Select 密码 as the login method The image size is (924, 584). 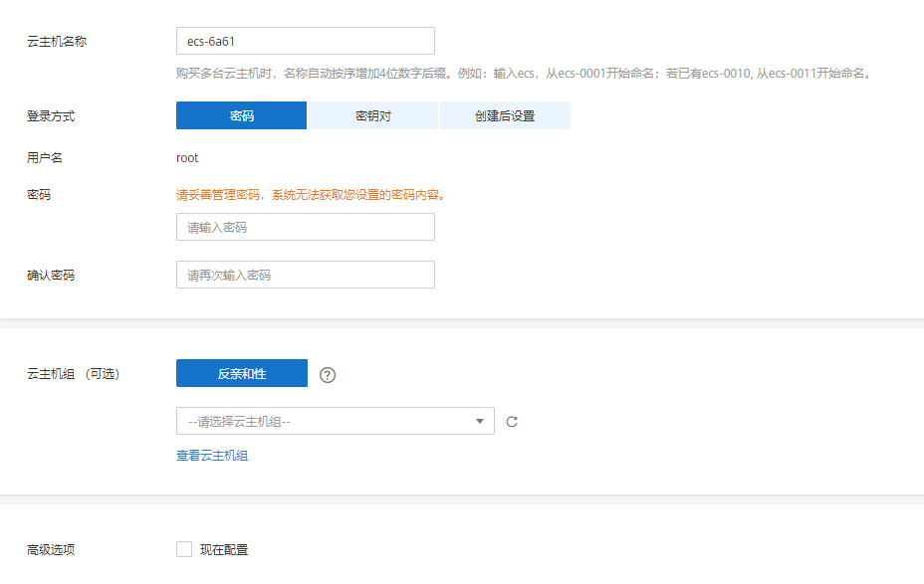tap(242, 116)
